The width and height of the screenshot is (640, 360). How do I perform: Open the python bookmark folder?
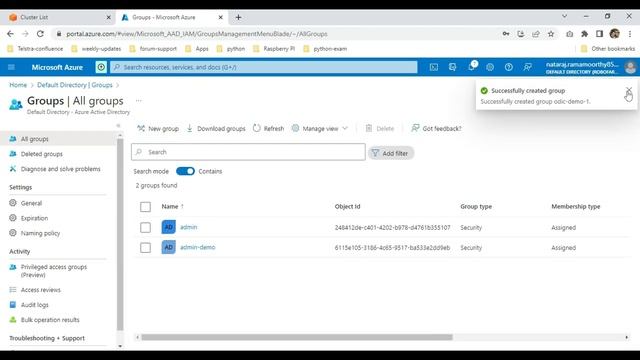coord(231,49)
